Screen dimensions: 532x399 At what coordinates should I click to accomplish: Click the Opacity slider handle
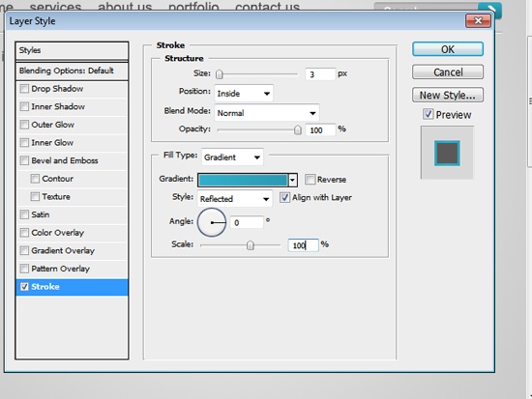[298, 130]
